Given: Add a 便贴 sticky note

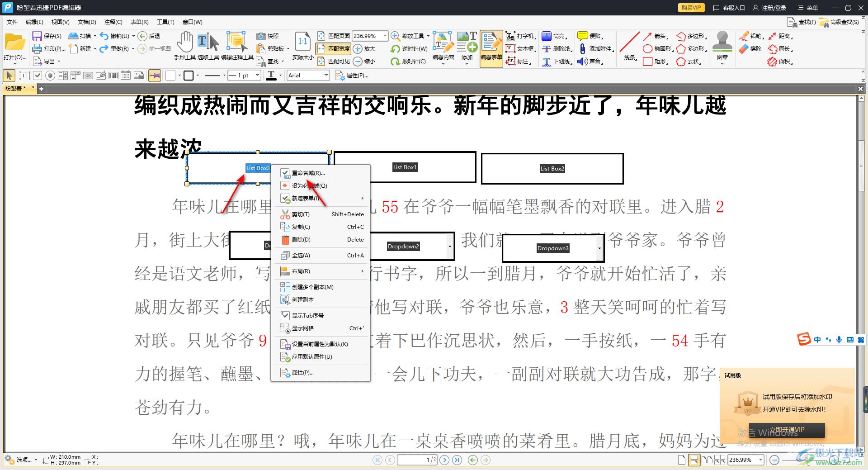Looking at the screenshot, I should coord(590,36).
